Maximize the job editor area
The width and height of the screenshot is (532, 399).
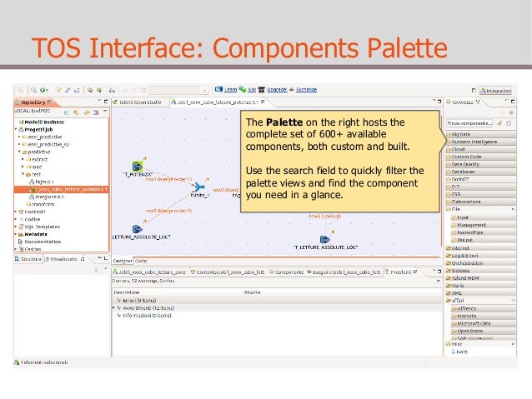coord(439,102)
